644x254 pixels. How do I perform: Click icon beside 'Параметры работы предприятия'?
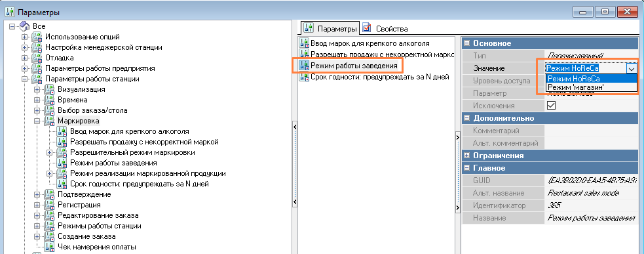[x=37, y=68]
